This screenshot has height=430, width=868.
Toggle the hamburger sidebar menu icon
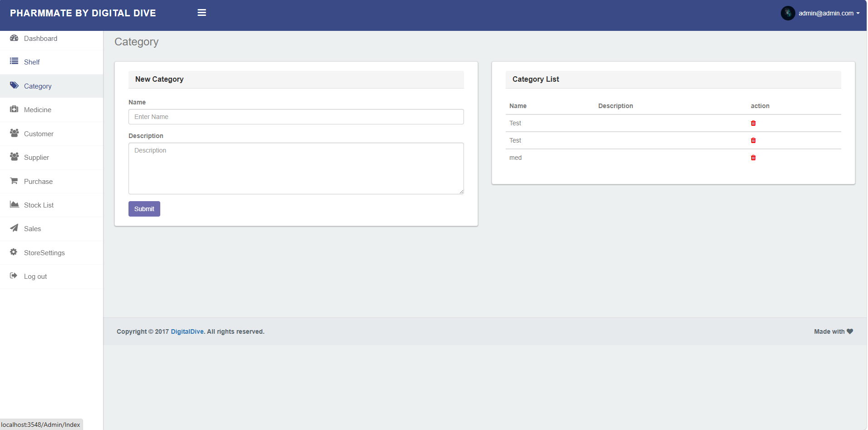202,13
